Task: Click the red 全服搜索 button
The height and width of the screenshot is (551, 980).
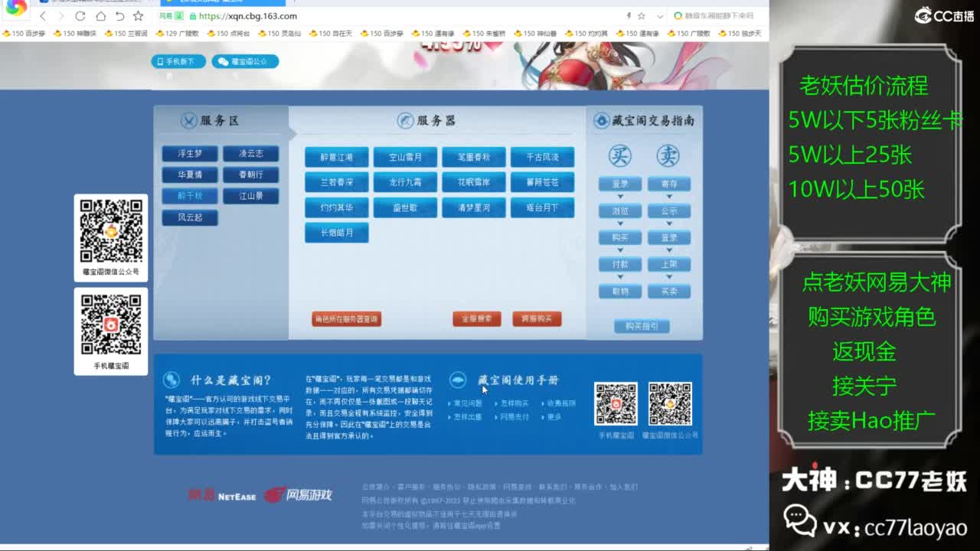Action: tap(476, 319)
